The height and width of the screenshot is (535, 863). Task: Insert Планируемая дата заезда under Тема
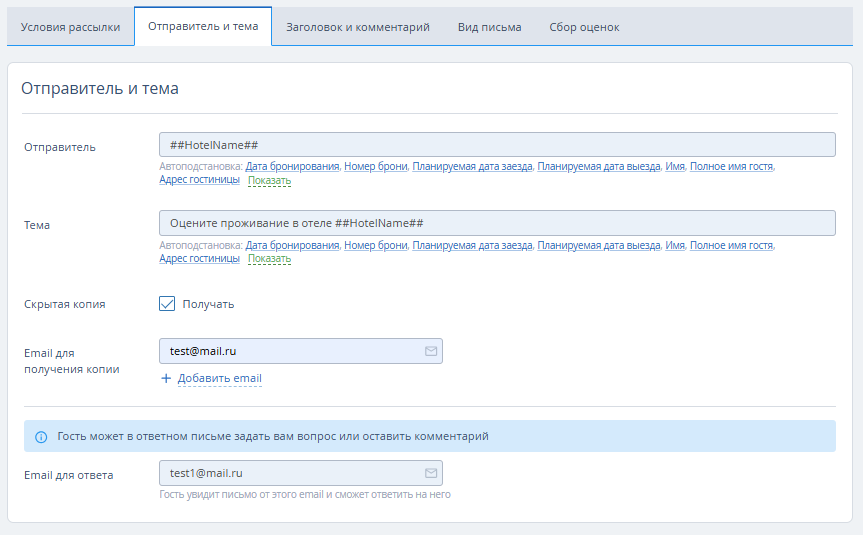[x=472, y=245]
